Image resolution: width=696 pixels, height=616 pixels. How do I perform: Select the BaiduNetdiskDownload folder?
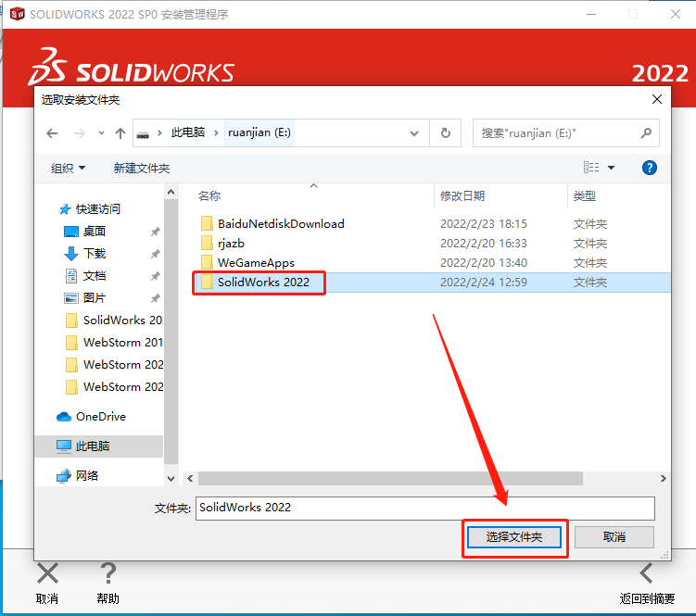pyautogui.click(x=281, y=223)
